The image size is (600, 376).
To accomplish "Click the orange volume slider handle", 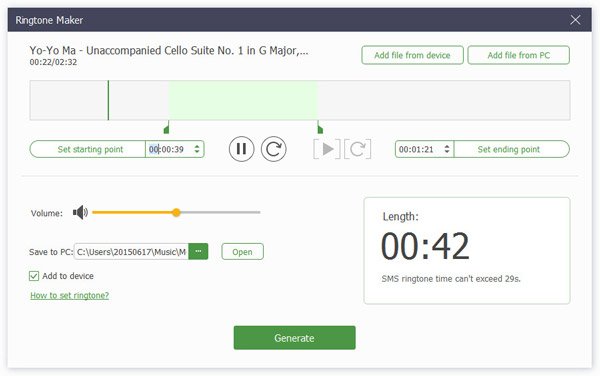I will pyautogui.click(x=176, y=212).
